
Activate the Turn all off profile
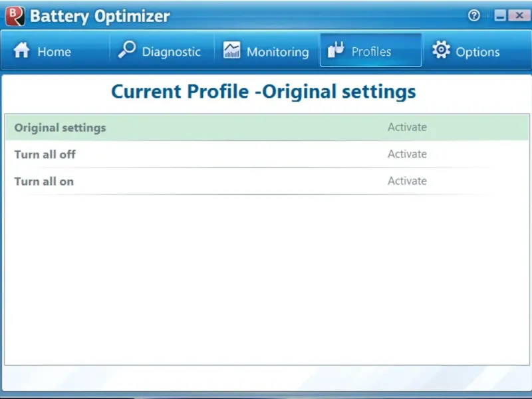(x=407, y=154)
